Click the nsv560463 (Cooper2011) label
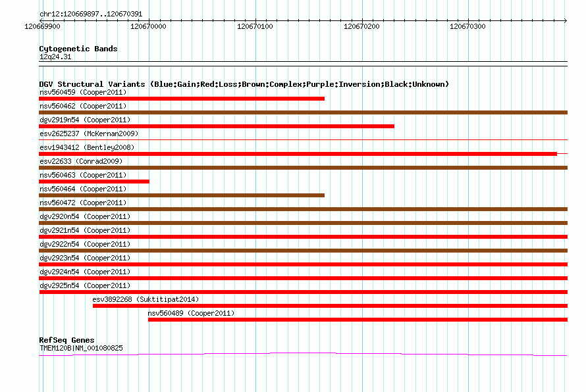Screen dimensions: 586x392 pyautogui.click(x=83, y=175)
